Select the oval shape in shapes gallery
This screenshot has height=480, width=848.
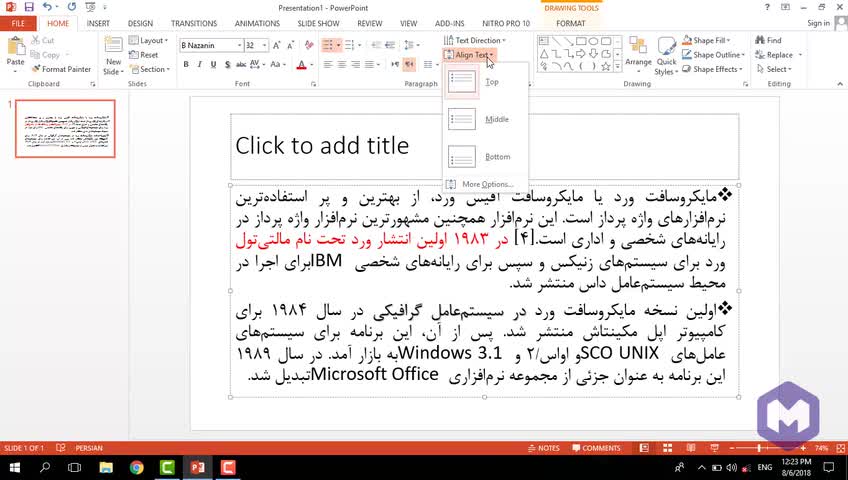(x=593, y=41)
